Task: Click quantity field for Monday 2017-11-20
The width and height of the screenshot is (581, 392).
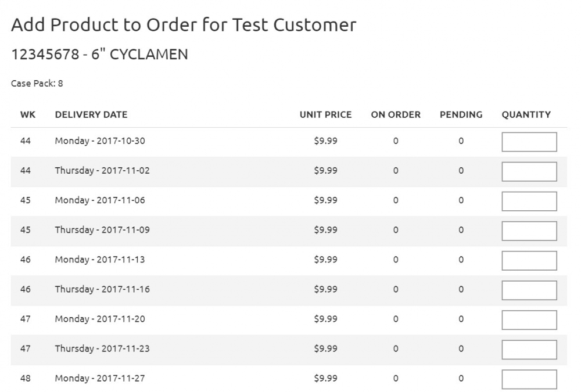Action: [529, 320]
